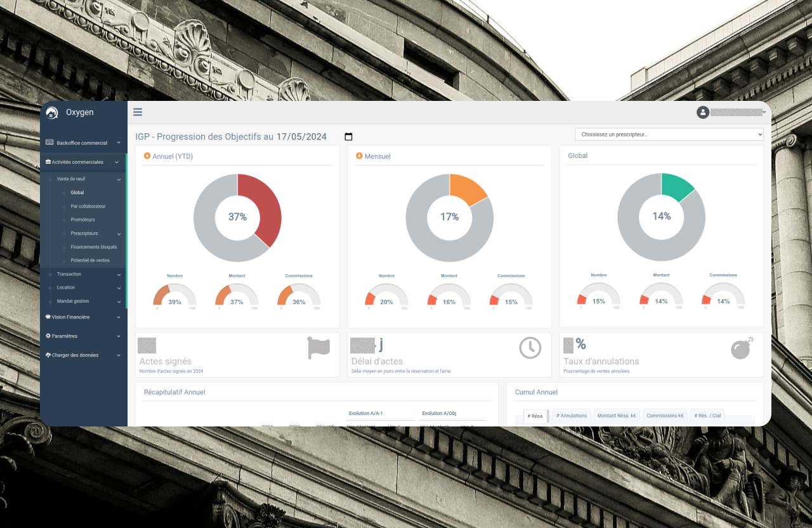Open Prescripteurs in the sidebar
The height and width of the screenshot is (528, 812).
pos(84,233)
